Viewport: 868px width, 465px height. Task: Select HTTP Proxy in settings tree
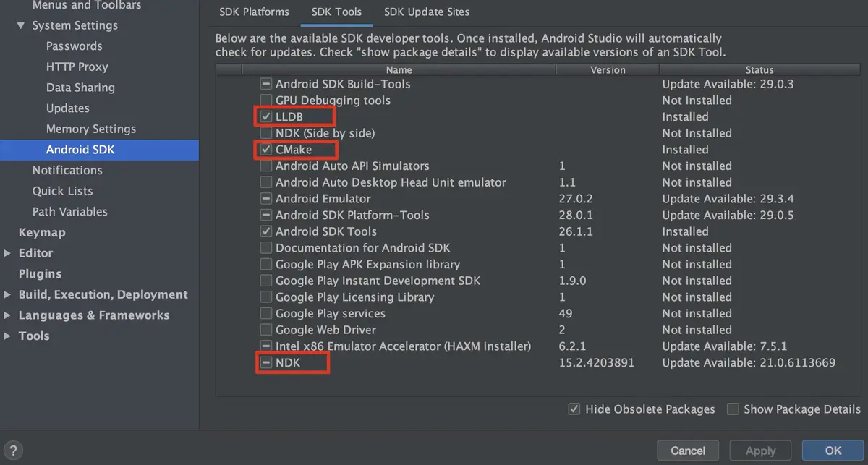pos(77,67)
